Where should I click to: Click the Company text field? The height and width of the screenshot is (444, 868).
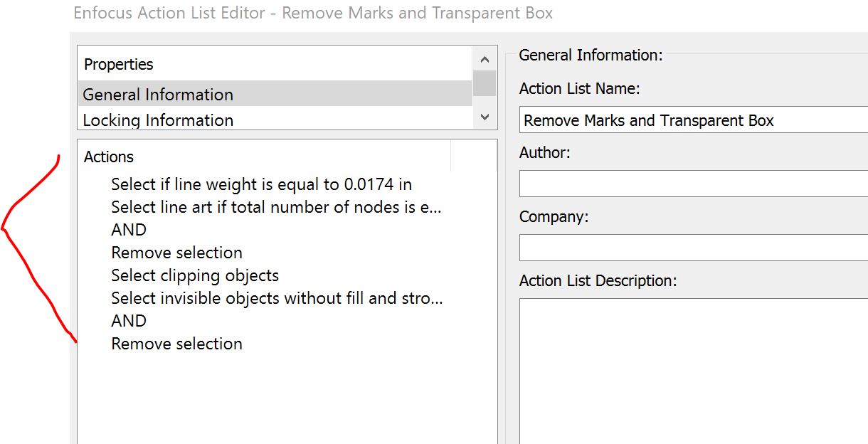[694, 248]
